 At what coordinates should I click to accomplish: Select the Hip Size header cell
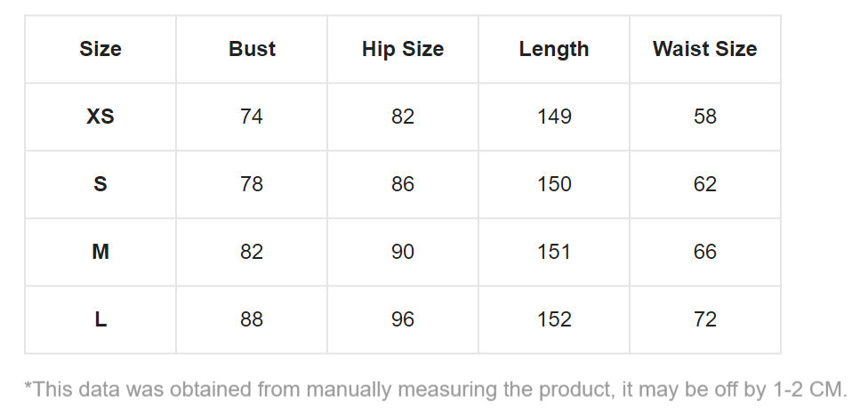coord(403,49)
